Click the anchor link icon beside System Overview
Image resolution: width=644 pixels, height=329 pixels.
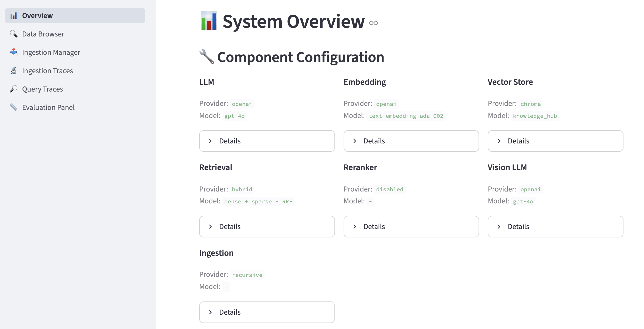[x=374, y=23]
